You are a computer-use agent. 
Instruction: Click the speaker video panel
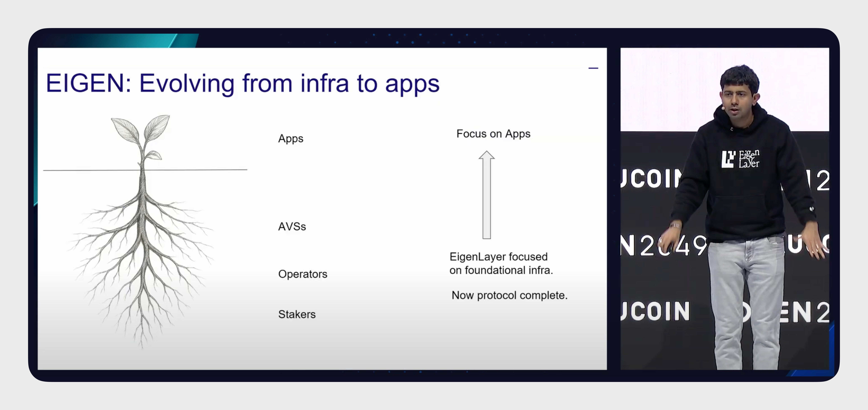point(724,209)
